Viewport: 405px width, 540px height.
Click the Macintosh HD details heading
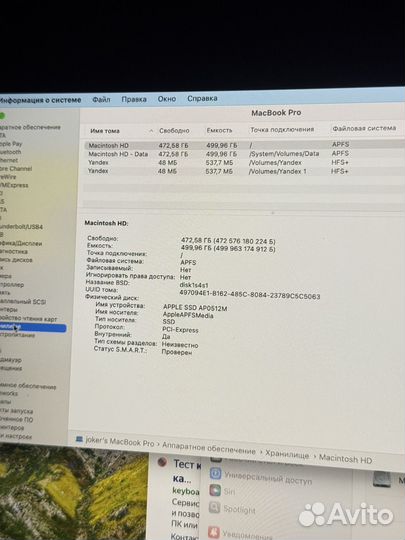pos(106,223)
